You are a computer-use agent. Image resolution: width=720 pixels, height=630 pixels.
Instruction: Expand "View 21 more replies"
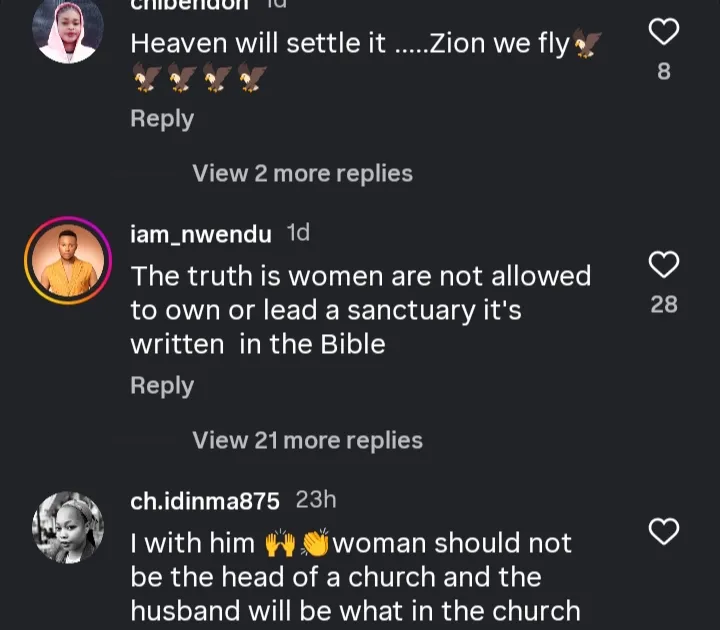click(x=307, y=440)
